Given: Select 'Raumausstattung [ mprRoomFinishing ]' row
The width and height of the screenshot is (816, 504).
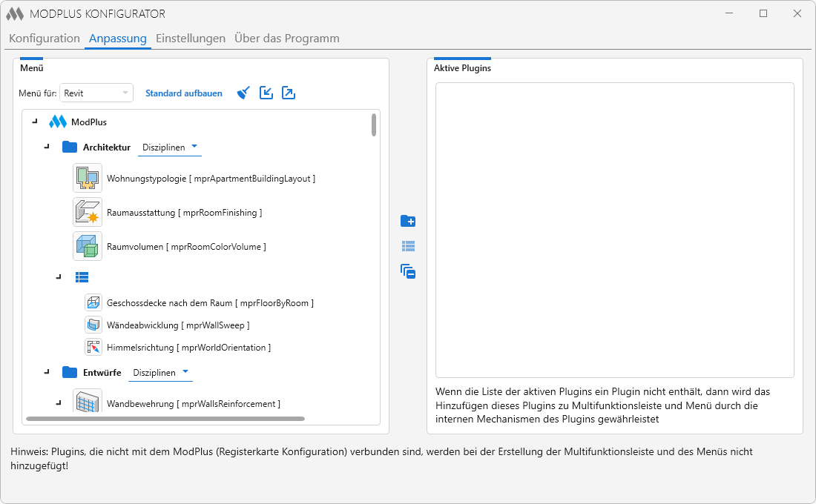Looking at the screenshot, I should pyautogui.click(x=184, y=213).
